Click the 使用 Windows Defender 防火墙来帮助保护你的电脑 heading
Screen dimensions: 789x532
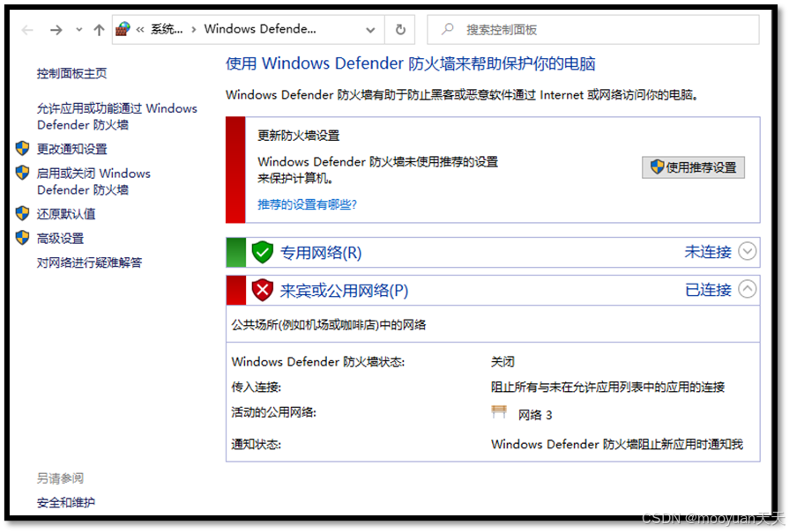[x=411, y=64]
